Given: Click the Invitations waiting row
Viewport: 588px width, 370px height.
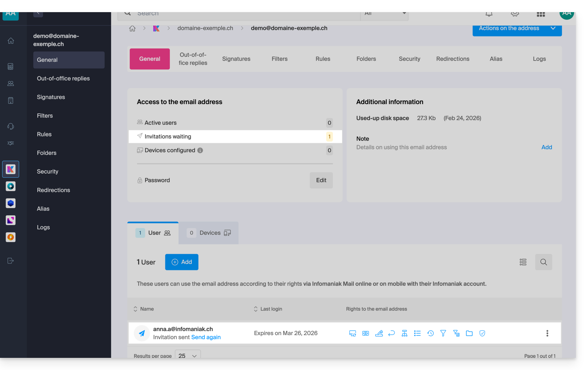Looking at the screenshot, I should (x=235, y=136).
